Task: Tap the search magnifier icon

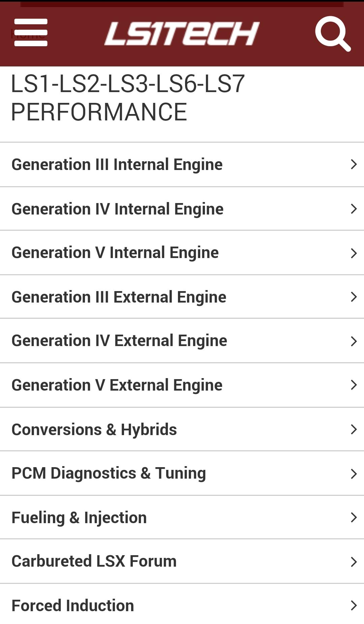Action: (x=333, y=33)
